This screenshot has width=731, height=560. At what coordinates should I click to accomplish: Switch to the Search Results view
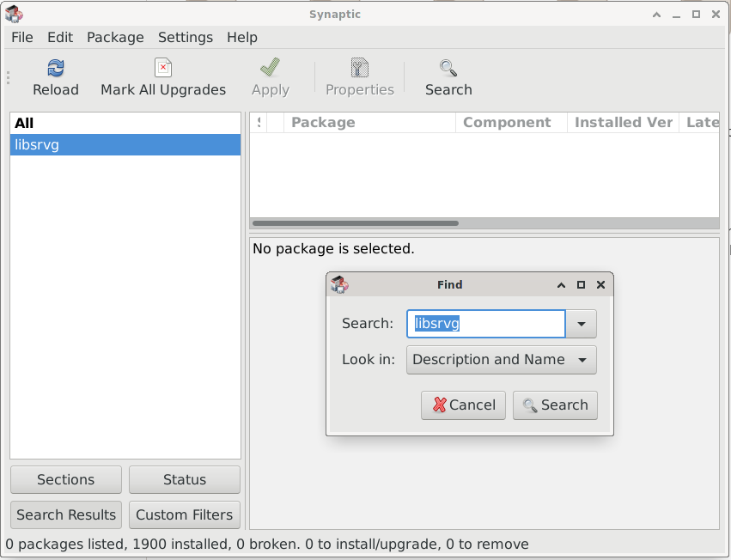(66, 514)
